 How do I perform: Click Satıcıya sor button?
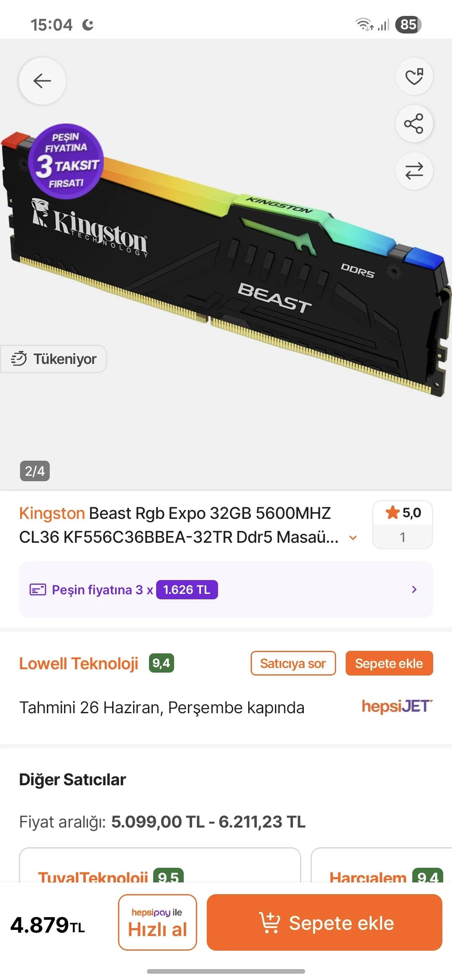click(293, 663)
